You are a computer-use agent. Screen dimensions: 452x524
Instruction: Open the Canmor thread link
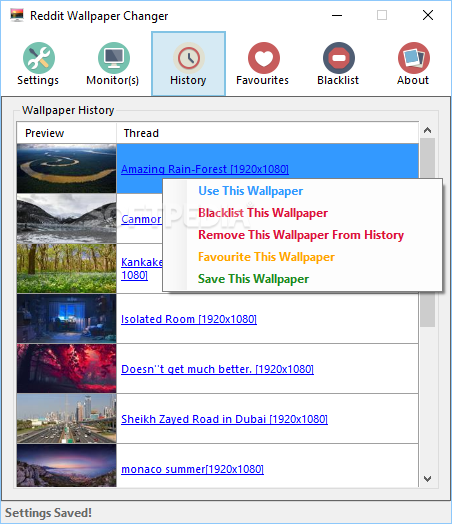coord(141,219)
